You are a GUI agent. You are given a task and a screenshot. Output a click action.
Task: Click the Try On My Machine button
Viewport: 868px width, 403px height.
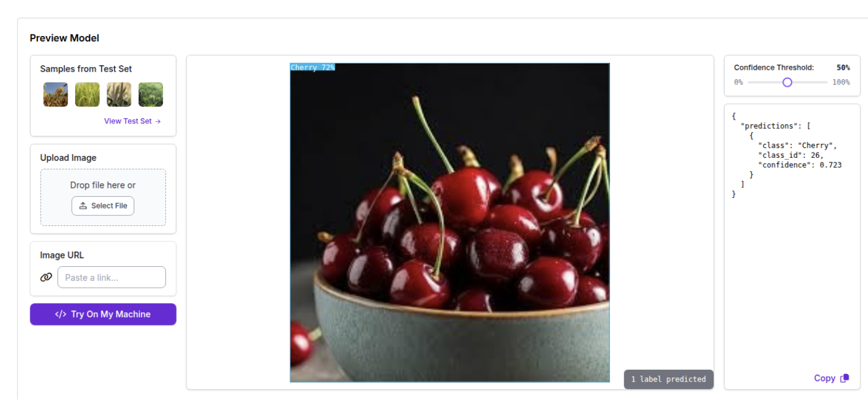click(103, 314)
